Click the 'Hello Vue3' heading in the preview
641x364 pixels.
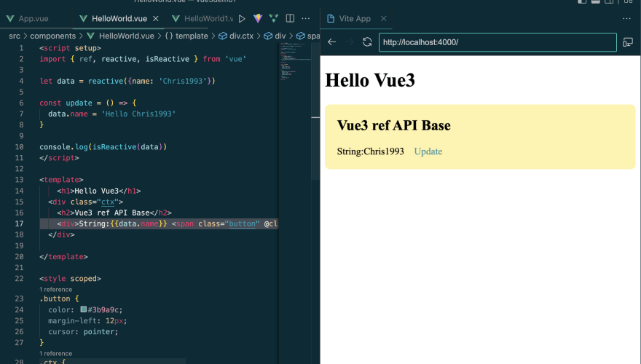369,80
